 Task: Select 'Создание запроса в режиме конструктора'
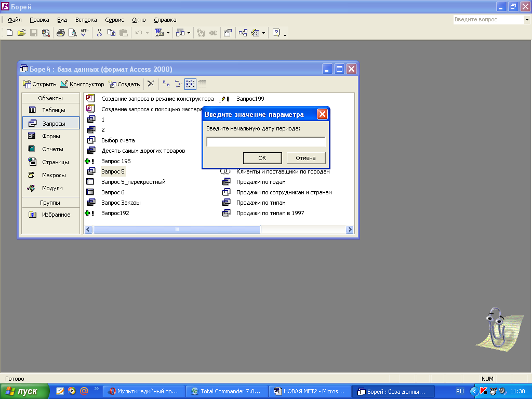click(157, 99)
